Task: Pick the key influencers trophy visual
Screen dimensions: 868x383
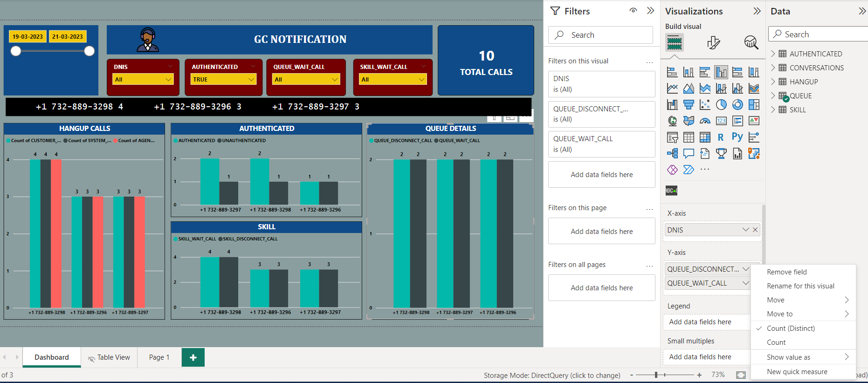Action: pyautogui.click(x=721, y=153)
